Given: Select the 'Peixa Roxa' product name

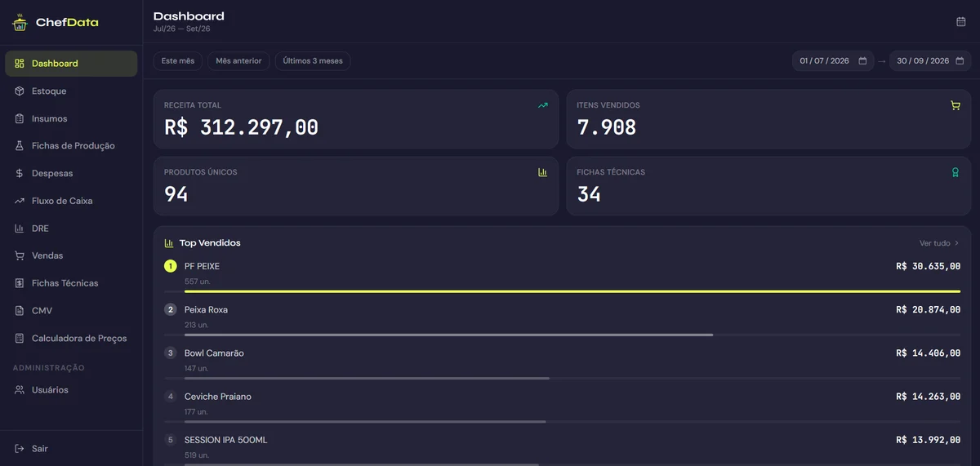Looking at the screenshot, I should (x=206, y=310).
